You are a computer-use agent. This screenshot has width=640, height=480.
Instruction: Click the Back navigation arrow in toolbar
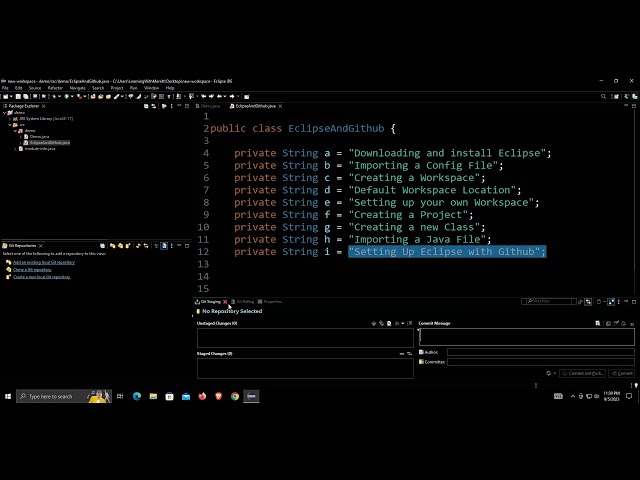219,97
